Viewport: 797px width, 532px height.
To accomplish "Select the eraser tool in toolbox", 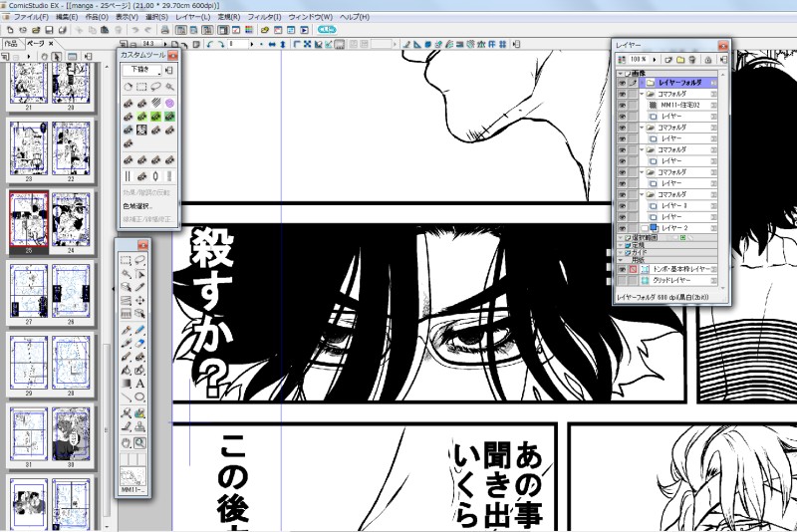I will pos(139,343).
